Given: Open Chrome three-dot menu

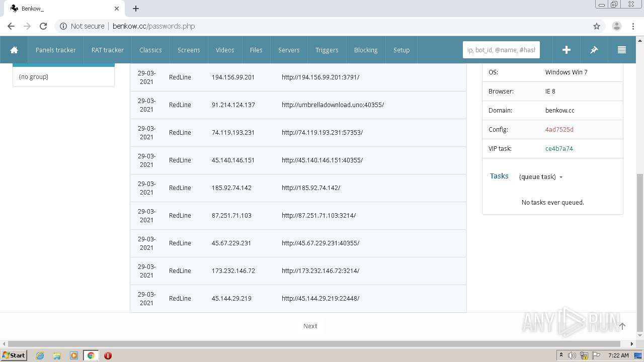Looking at the screenshot, I should (632, 26).
